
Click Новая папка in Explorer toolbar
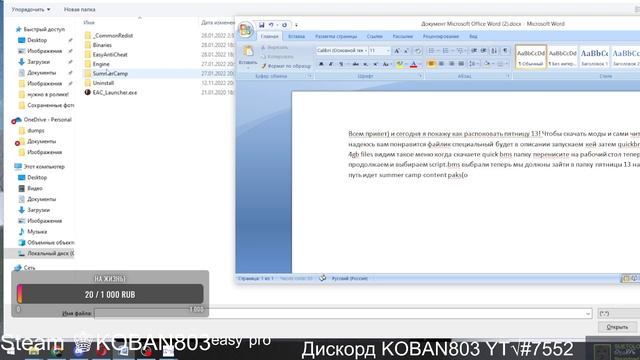tap(80, 9)
